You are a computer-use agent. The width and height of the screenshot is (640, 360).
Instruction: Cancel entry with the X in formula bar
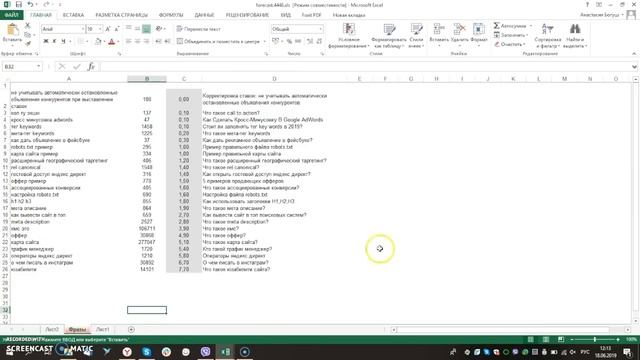pyautogui.click(x=62, y=66)
